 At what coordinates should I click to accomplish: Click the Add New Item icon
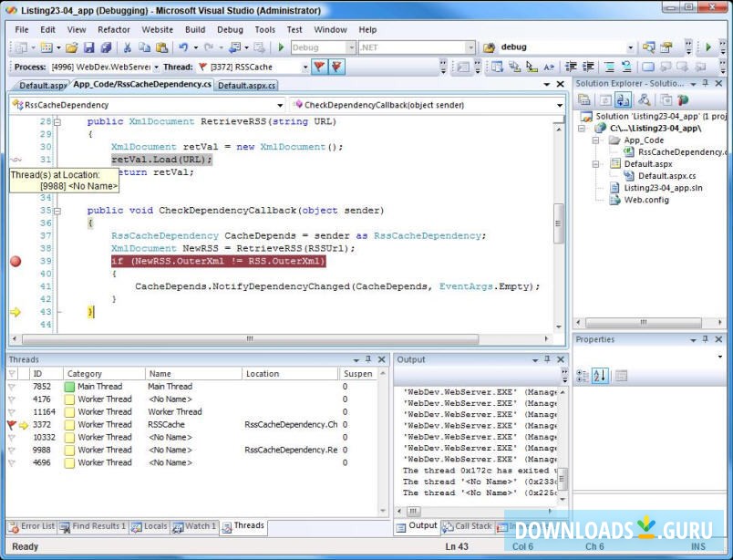point(46,47)
